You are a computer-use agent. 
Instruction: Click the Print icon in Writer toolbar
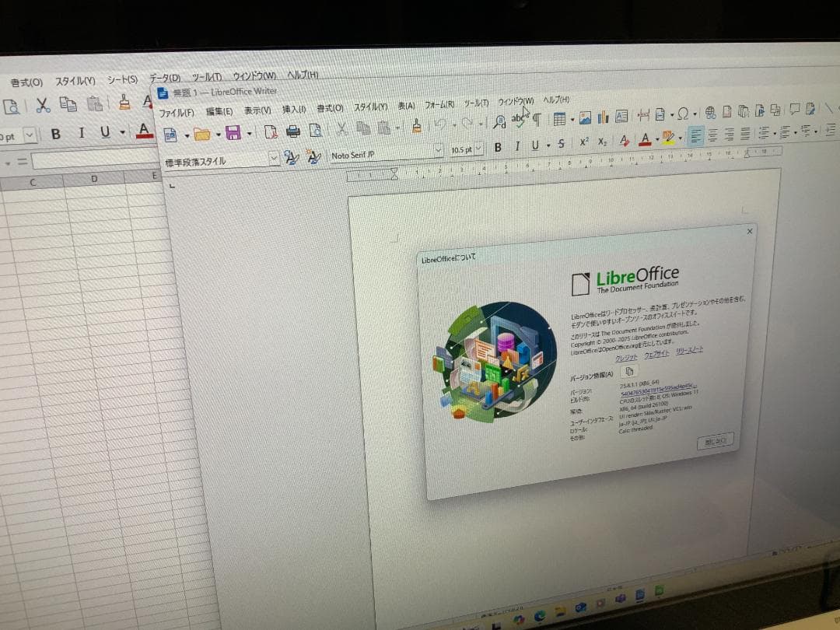click(293, 131)
